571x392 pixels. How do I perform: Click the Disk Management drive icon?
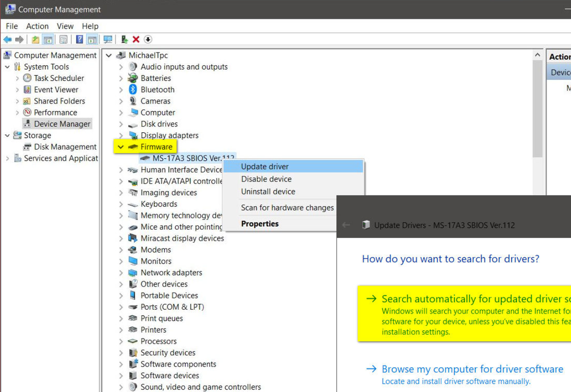(x=27, y=147)
